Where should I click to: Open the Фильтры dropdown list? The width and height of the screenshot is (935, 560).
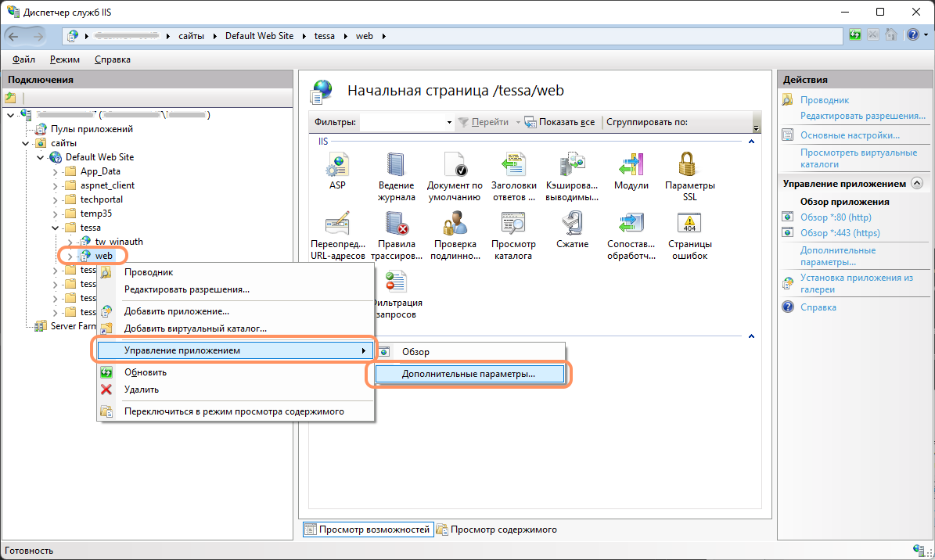click(x=449, y=122)
